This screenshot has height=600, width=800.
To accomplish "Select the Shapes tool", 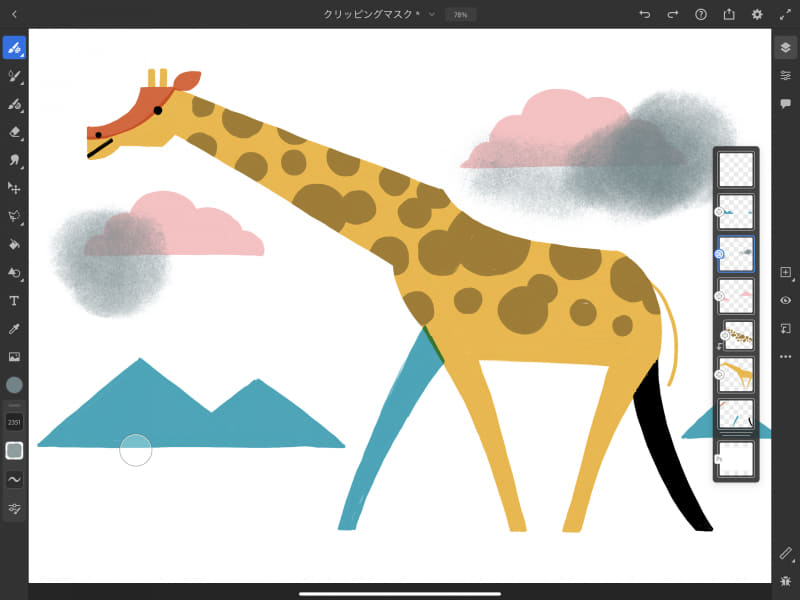I will [14, 272].
